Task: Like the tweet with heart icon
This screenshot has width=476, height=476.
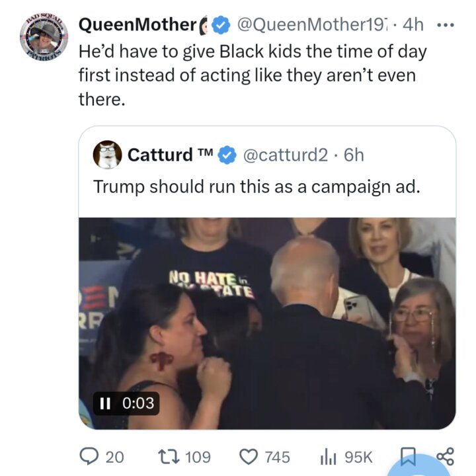Action: (249, 457)
